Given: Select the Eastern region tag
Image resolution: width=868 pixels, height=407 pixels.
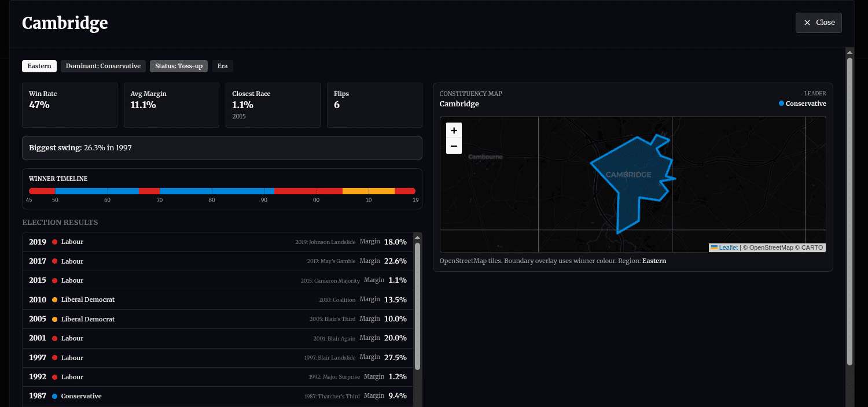Looking at the screenshot, I should pyautogui.click(x=39, y=66).
